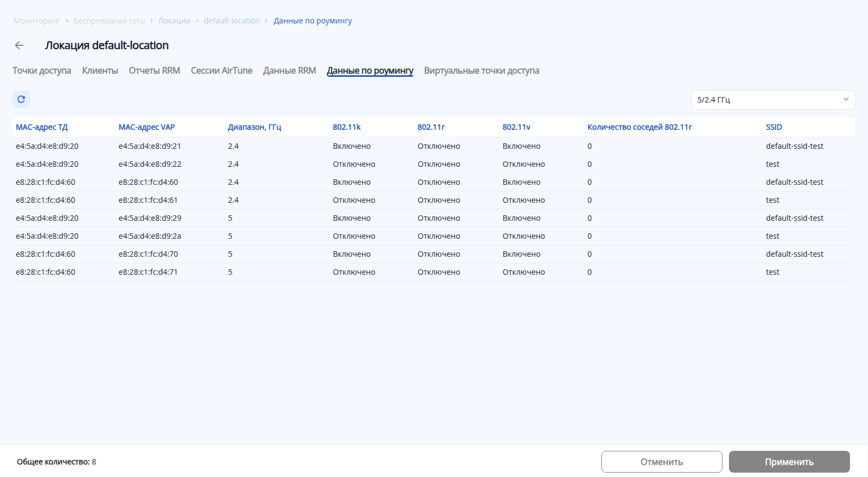This screenshot has height=477, width=868.
Task: Open the 5/2.4 ГГц band dropdown
Action: (x=773, y=100)
